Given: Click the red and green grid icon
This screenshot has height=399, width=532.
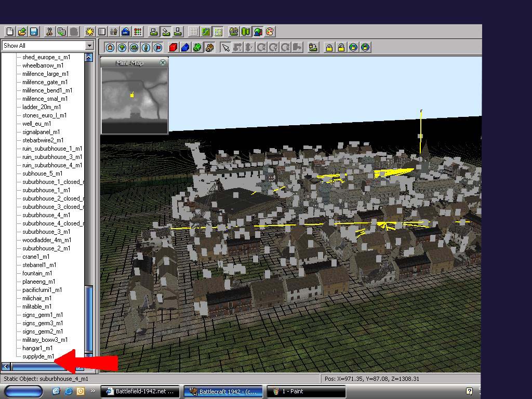Looking at the screenshot, I should (138, 32).
